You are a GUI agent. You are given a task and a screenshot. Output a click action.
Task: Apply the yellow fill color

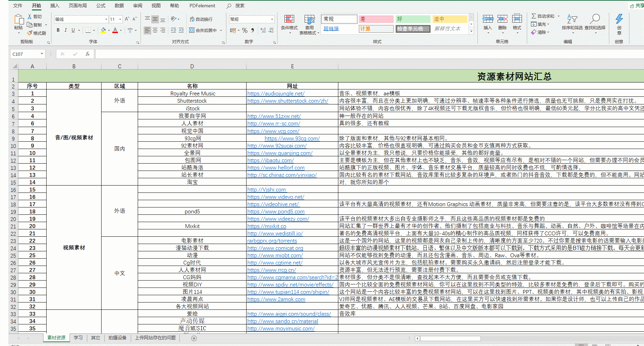coord(103,30)
